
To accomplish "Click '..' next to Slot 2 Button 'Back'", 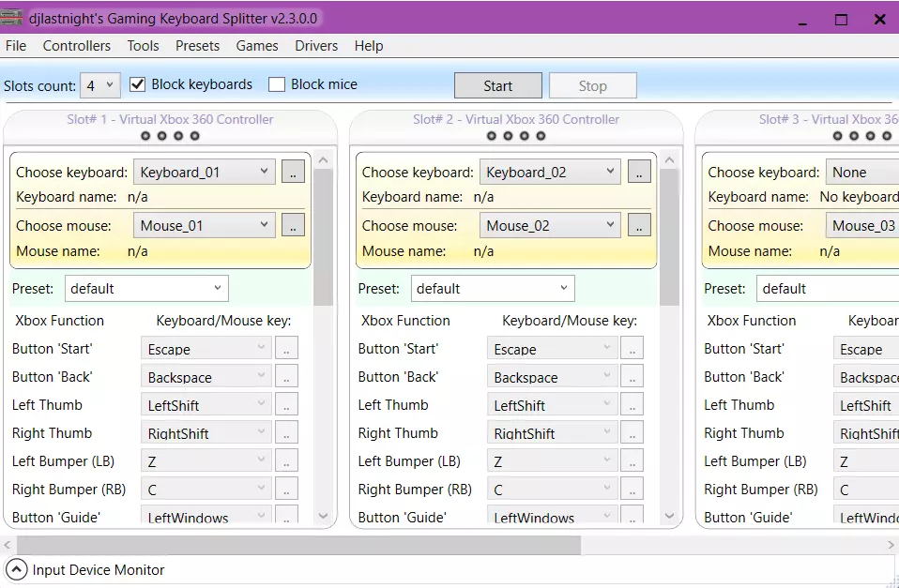I will tap(632, 377).
